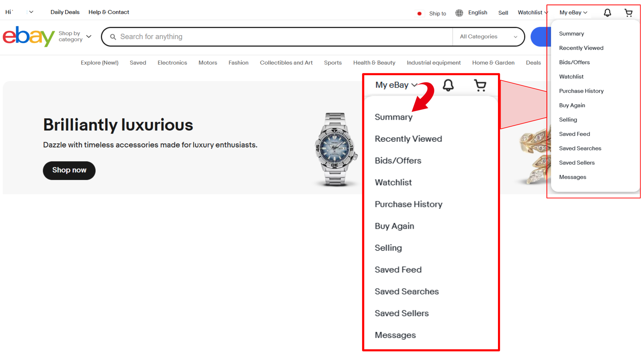Click the Brilliantly luxurious banner heading
This screenshot has height=357, width=644.
118,125
